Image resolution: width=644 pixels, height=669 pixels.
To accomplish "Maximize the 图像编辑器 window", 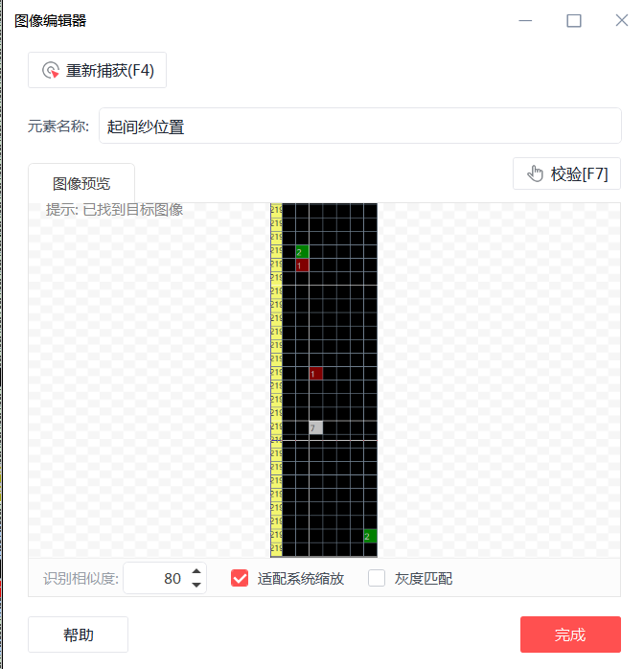I will [x=574, y=20].
